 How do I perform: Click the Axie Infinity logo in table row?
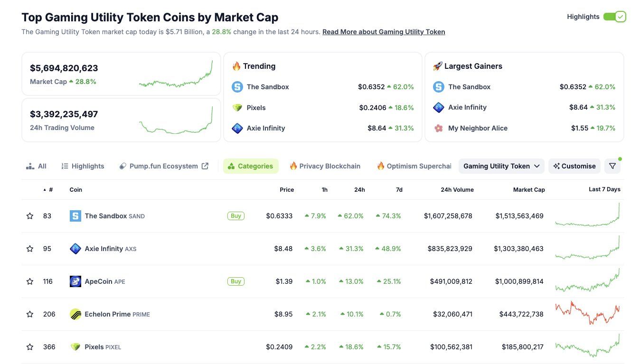75,249
